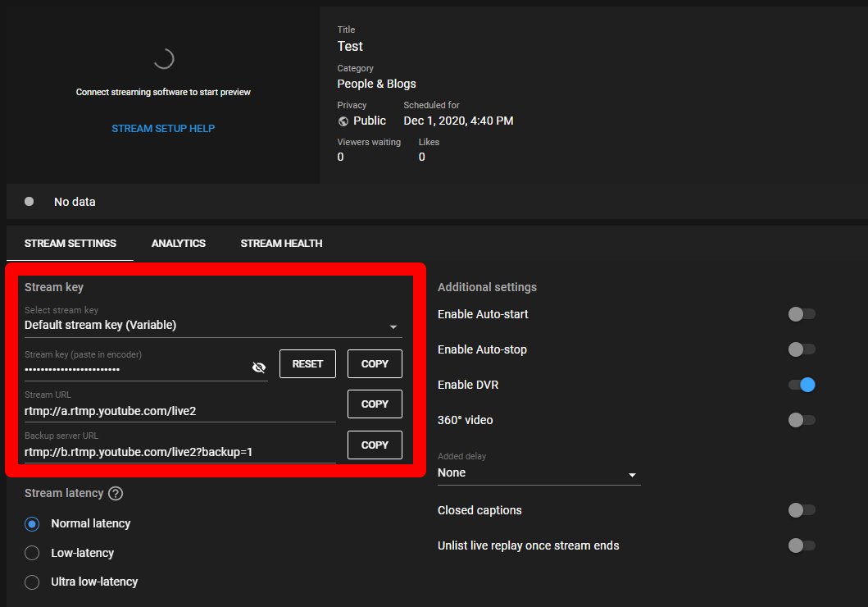Expand the Added delay dropdown
Image resolution: width=868 pixels, height=607 pixels.
point(539,473)
